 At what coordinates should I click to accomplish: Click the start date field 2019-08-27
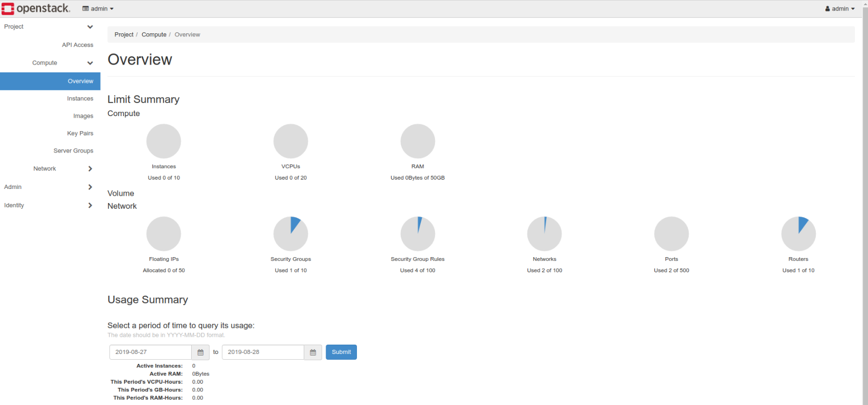151,352
